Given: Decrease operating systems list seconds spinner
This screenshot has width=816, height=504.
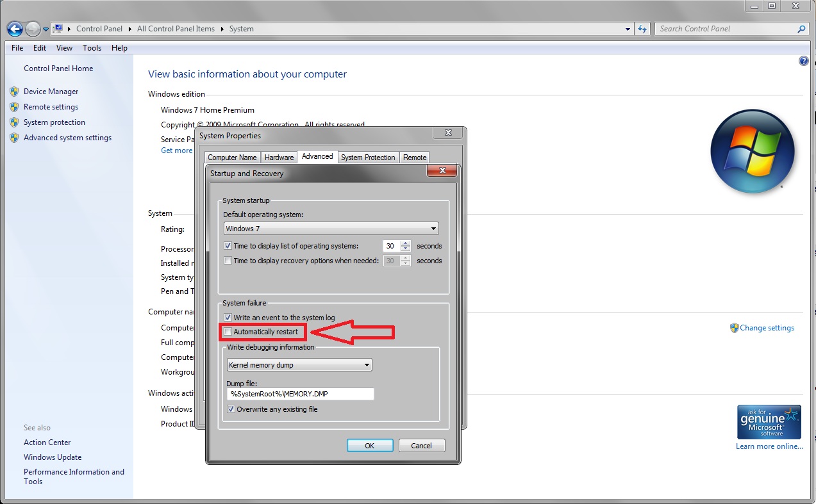Looking at the screenshot, I should pyautogui.click(x=406, y=249).
